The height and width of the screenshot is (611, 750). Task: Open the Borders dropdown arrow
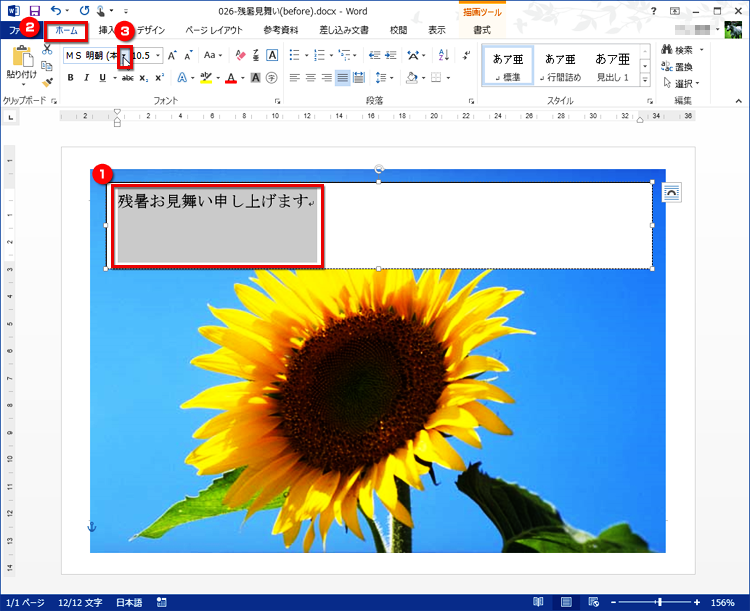coord(448,78)
